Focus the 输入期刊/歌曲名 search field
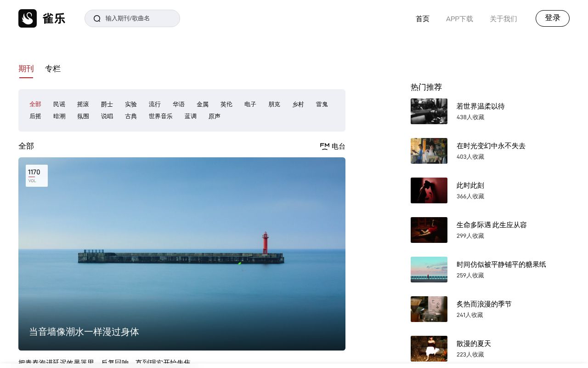The image size is (588, 368). (132, 18)
